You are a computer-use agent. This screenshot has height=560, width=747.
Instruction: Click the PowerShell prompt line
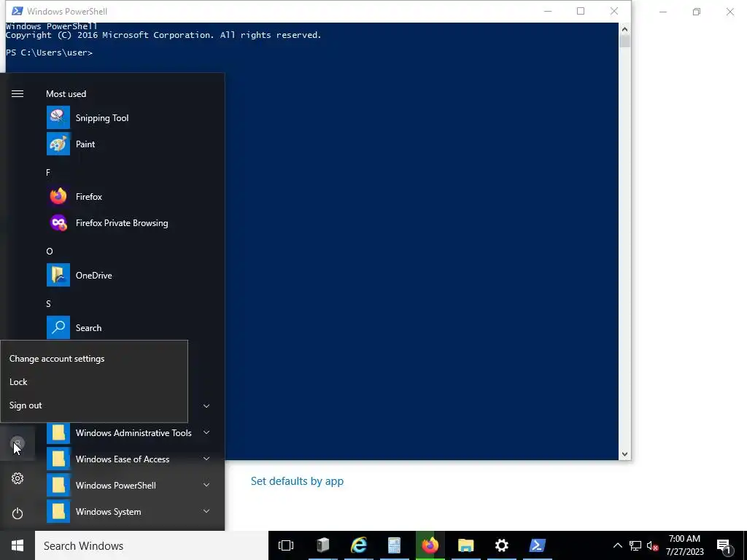[x=49, y=52]
